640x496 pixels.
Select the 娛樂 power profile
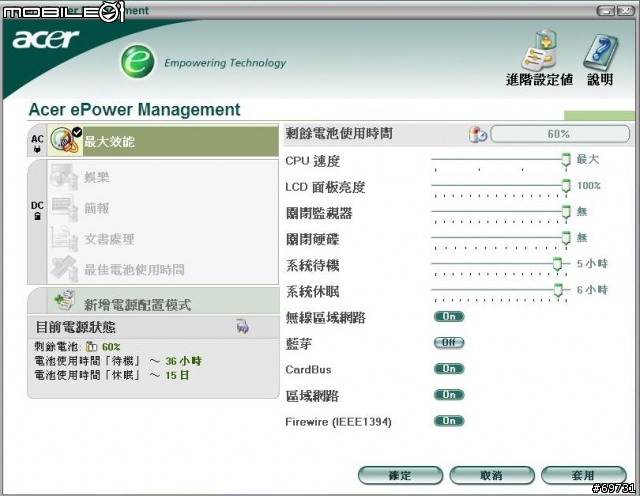click(163, 177)
